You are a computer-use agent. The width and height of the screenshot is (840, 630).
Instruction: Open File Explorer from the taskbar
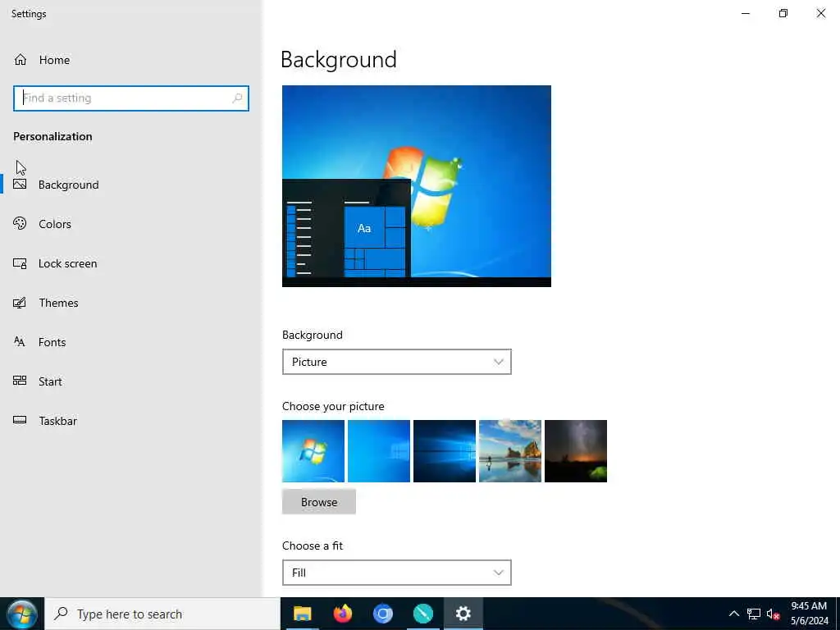point(302,614)
